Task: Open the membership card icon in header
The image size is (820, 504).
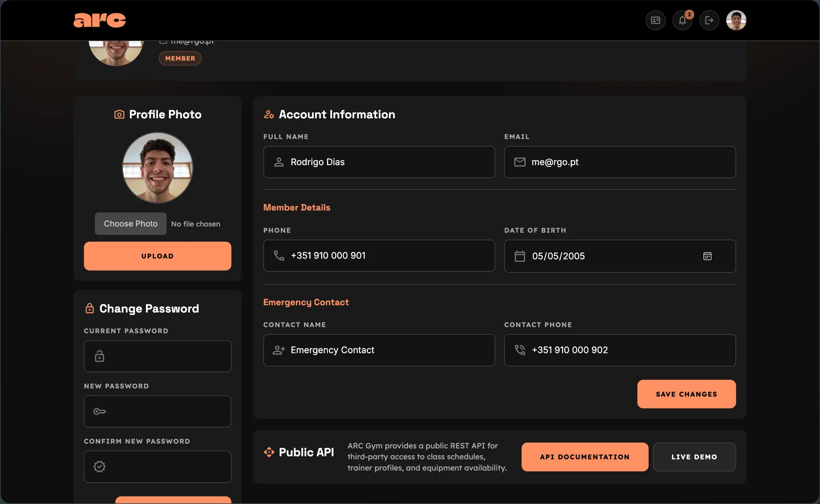Action: pyautogui.click(x=656, y=20)
